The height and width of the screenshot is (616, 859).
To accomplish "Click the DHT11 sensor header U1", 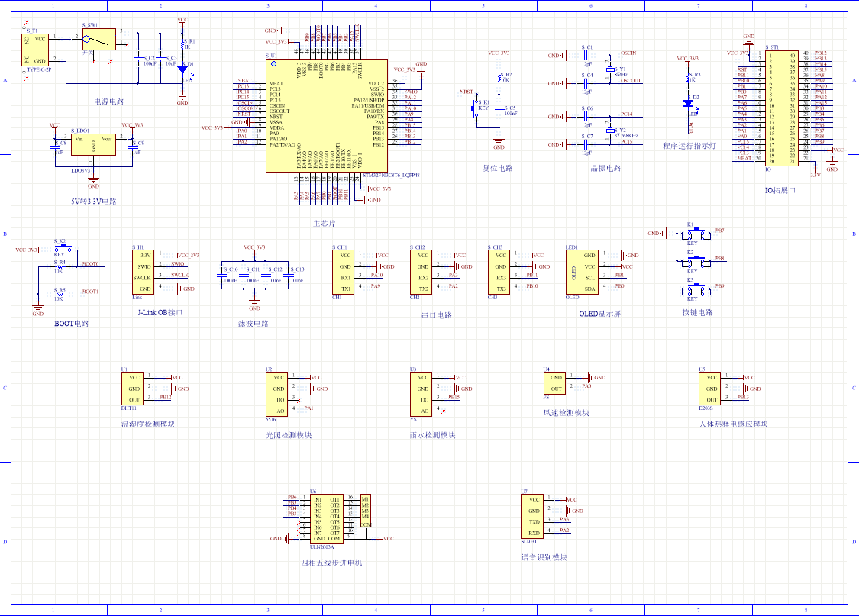I will [x=132, y=389].
